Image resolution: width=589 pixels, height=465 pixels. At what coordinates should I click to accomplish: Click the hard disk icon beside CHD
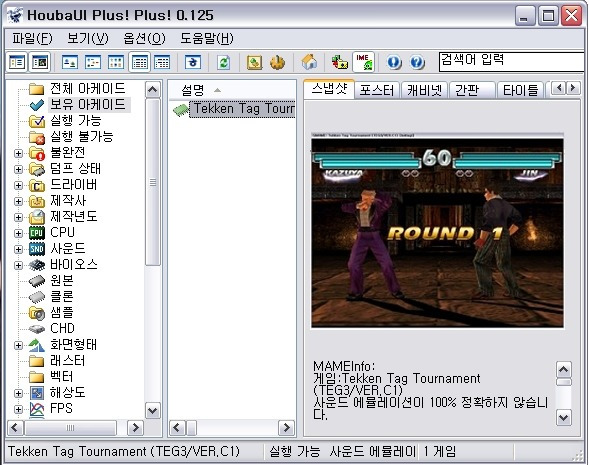pyautogui.click(x=37, y=329)
